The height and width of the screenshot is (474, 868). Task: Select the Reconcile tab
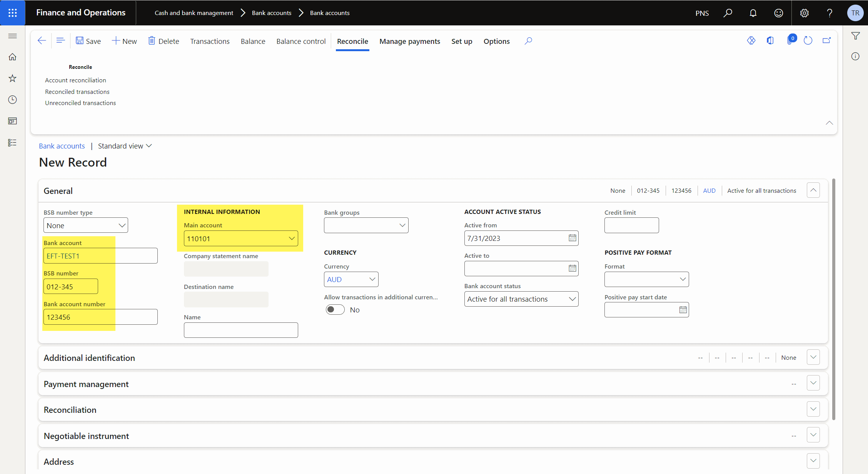coord(352,41)
